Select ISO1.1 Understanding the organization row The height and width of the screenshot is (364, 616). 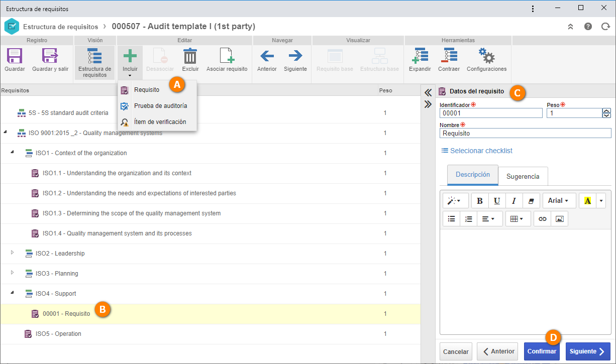[x=210, y=173]
